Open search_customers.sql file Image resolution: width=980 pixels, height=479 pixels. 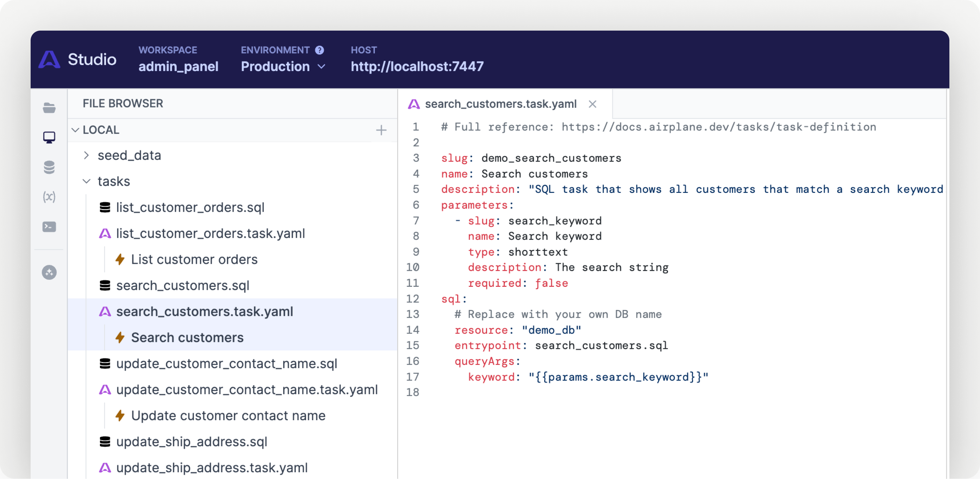click(x=183, y=285)
